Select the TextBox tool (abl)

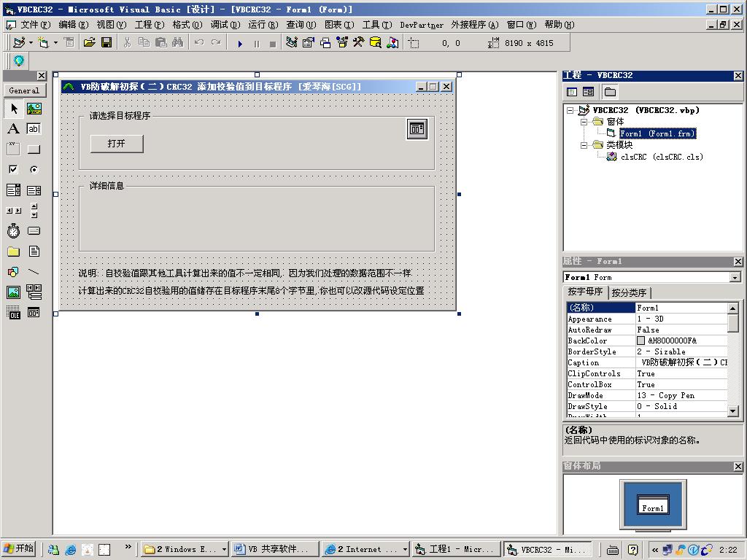34,128
